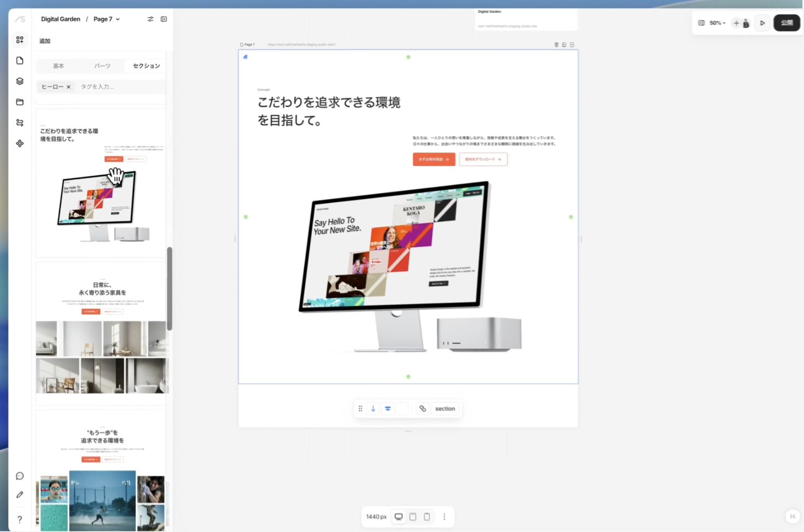Viewport: 804px width, 532px height.
Task: Click the 公開 publish button
Action: (x=786, y=23)
